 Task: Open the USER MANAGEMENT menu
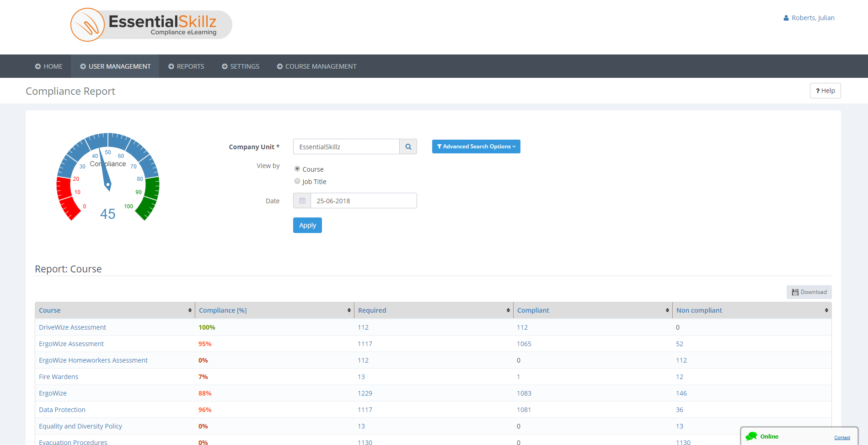click(115, 66)
